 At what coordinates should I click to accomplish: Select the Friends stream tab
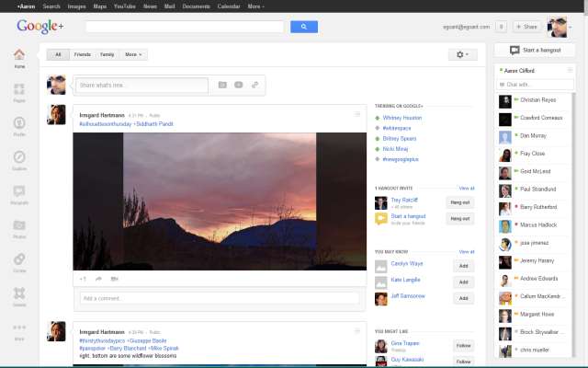coord(82,54)
